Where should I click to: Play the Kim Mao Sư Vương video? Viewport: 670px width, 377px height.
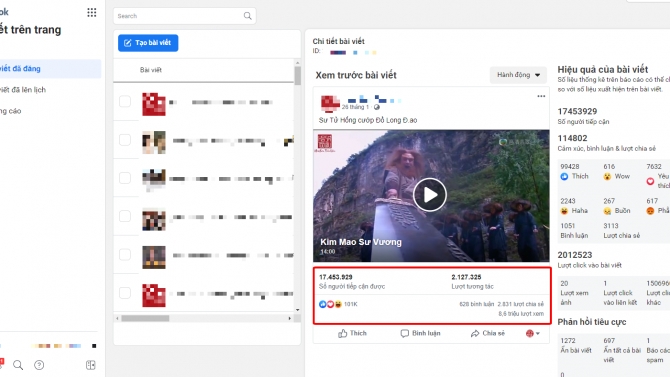tap(429, 195)
